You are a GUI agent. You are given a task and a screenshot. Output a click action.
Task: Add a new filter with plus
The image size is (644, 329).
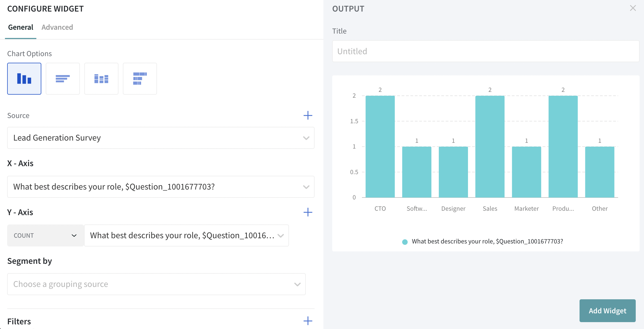308,321
